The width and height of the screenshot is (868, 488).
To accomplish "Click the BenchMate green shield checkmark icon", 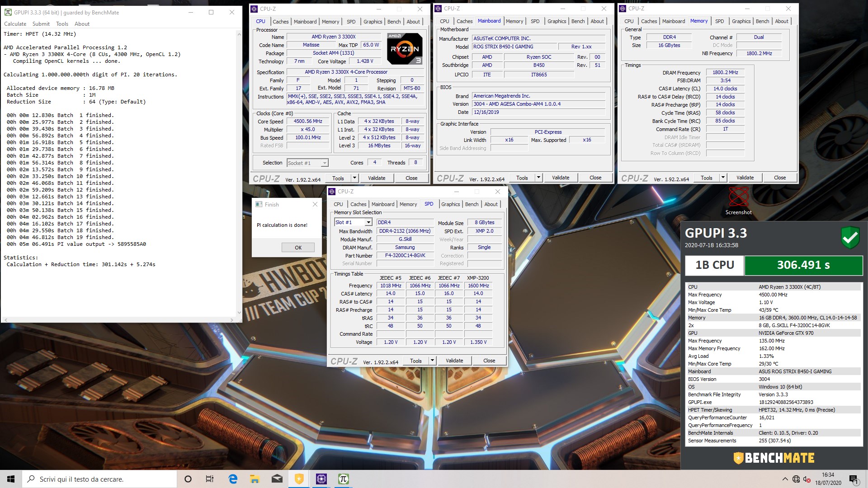I will tap(850, 237).
